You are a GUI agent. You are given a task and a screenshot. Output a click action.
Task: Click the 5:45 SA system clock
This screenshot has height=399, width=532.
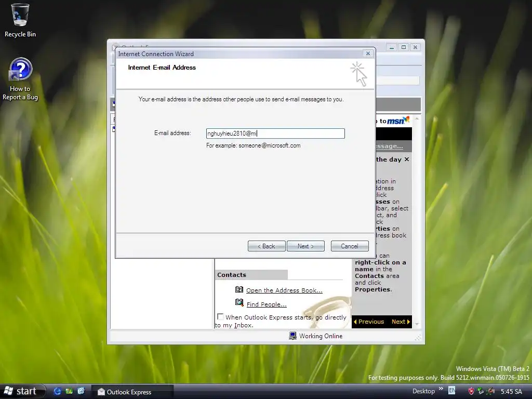click(x=511, y=392)
